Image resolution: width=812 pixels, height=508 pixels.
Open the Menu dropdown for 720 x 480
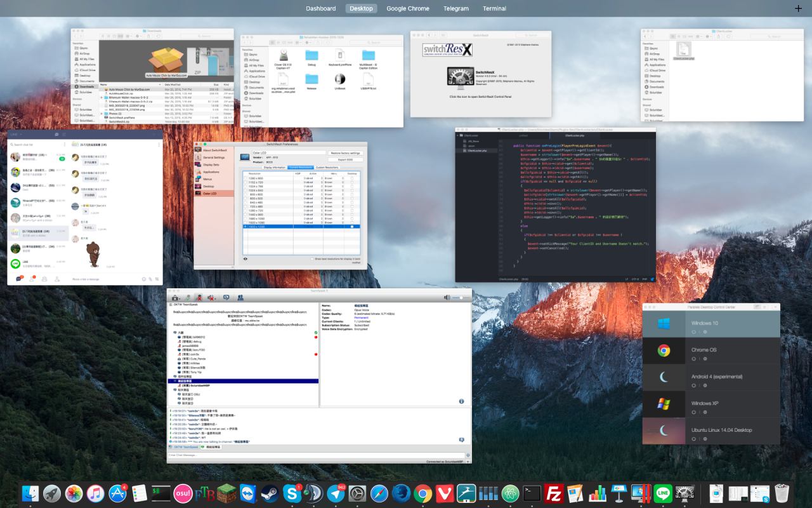click(334, 206)
